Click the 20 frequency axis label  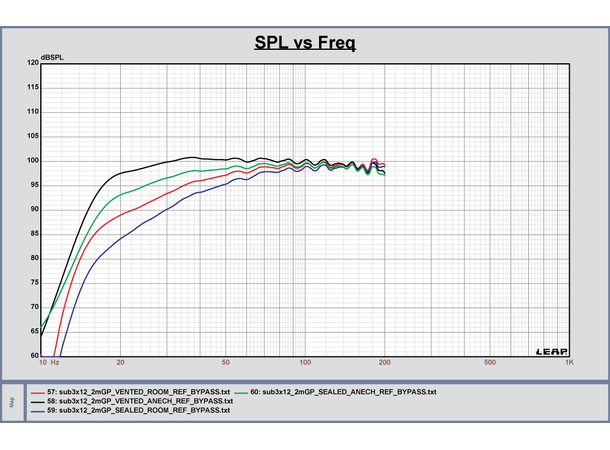point(121,362)
